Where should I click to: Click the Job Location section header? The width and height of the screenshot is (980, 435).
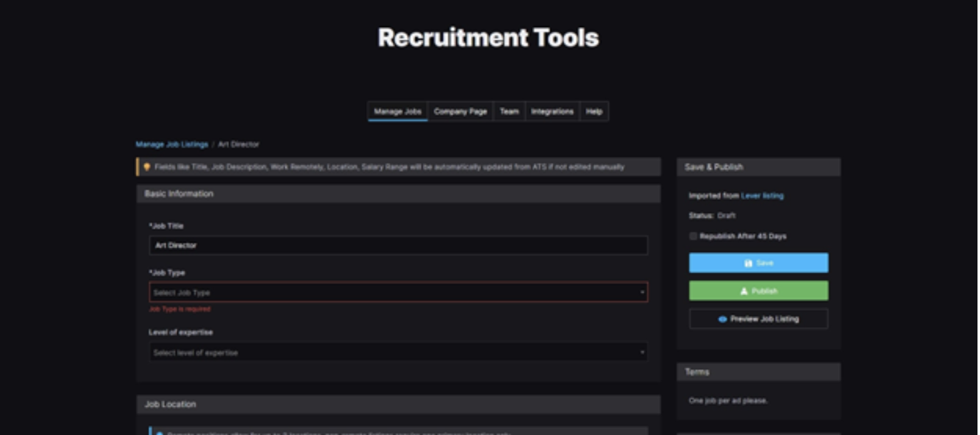pos(170,405)
